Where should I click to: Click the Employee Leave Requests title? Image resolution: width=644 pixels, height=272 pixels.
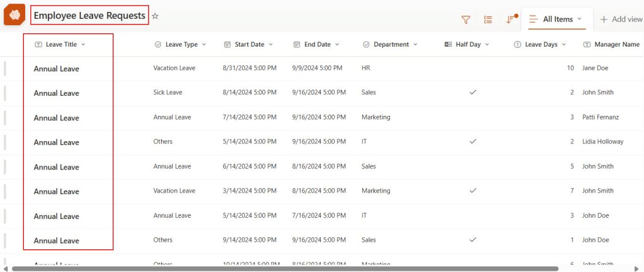tap(89, 16)
